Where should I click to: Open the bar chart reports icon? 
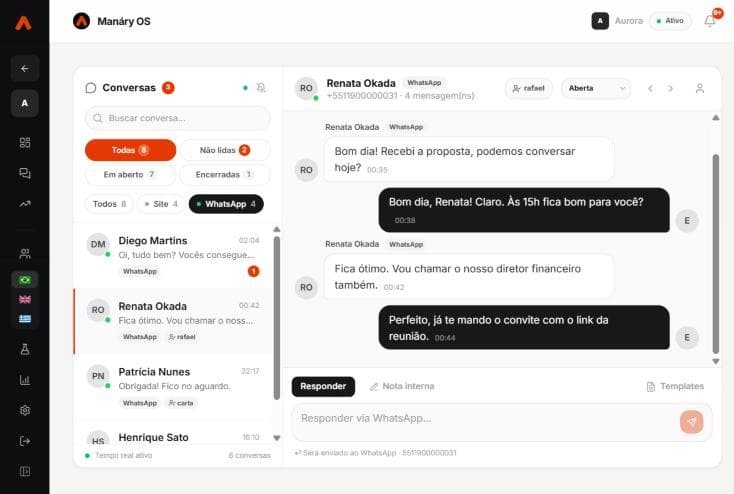pos(25,380)
